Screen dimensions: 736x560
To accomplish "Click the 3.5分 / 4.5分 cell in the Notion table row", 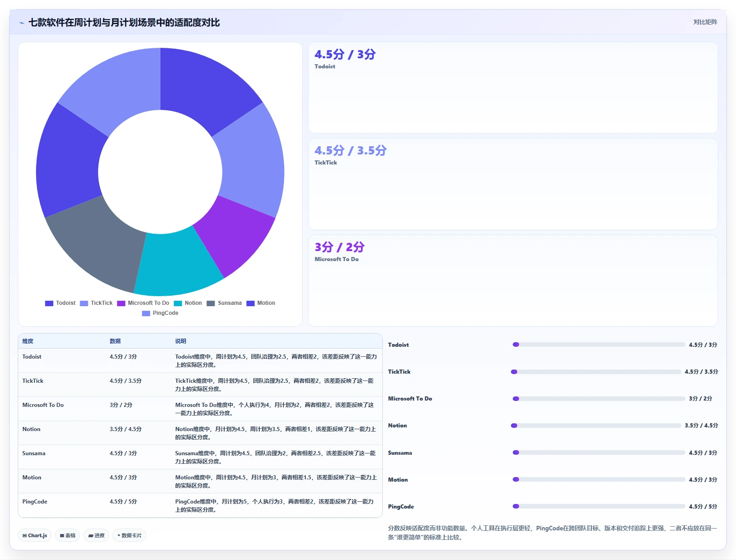I will tap(126, 429).
